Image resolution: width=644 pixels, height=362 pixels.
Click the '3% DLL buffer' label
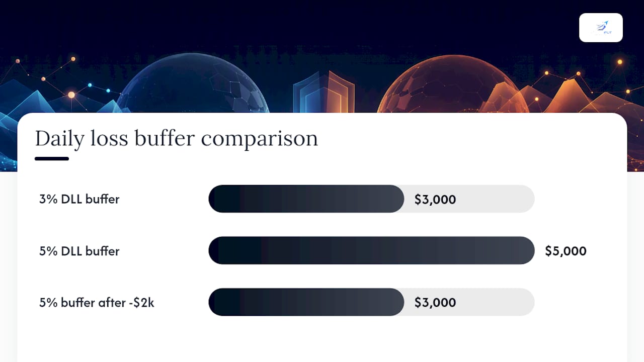[x=79, y=199]
